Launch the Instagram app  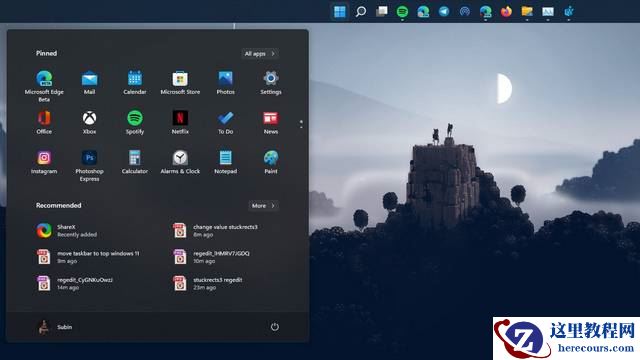pos(44,162)
